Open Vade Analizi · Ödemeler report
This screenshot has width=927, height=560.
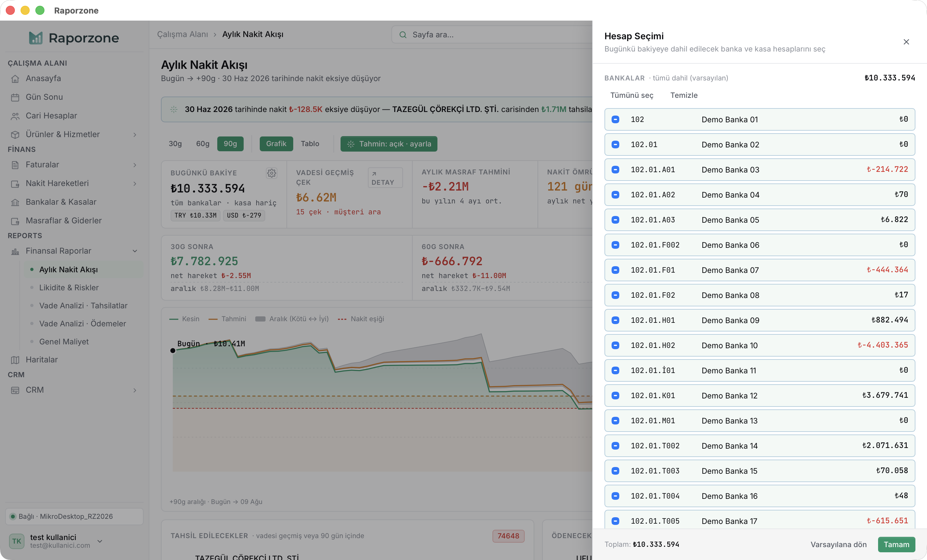pos(82,324)
